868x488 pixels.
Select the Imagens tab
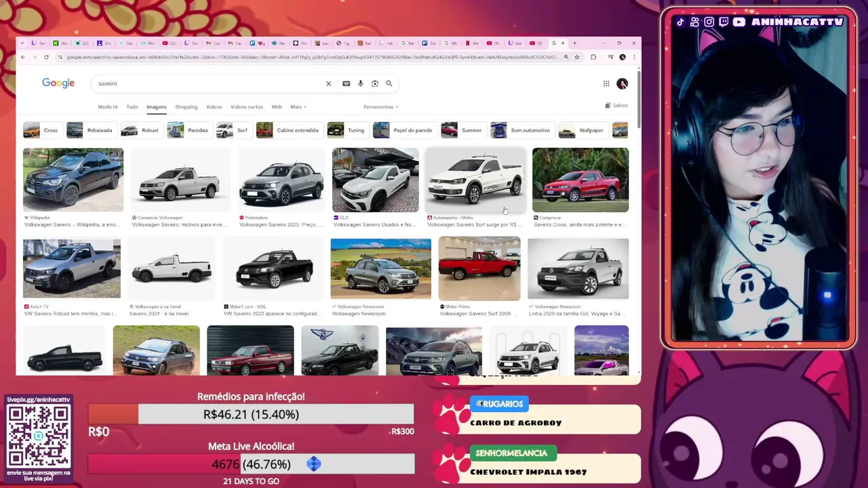[157, 107]
